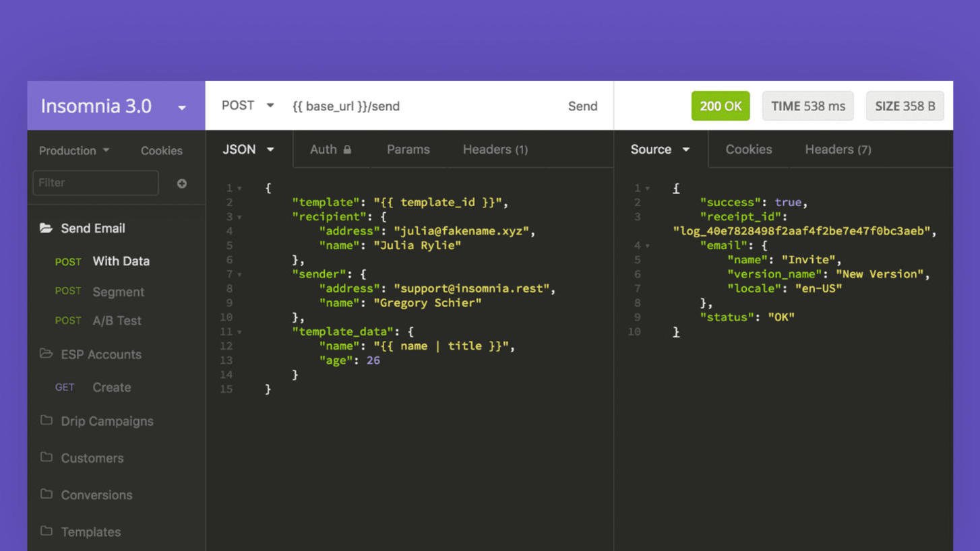Click the response success true value
The width and height of the screenshot is (980, 551).
click(x=788, y=202)
